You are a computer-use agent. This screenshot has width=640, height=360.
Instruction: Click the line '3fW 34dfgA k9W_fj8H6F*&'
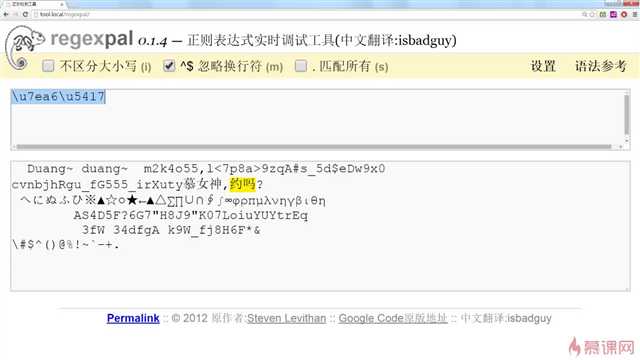(171, 230)
